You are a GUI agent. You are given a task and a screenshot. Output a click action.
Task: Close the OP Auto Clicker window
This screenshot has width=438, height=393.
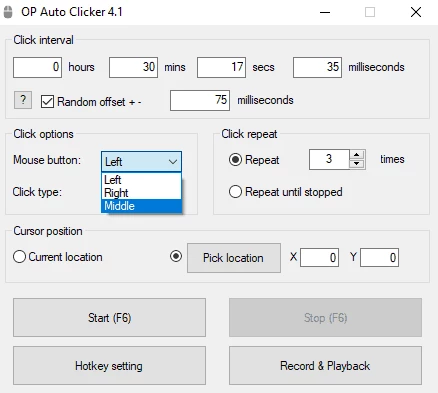point(416,13)
